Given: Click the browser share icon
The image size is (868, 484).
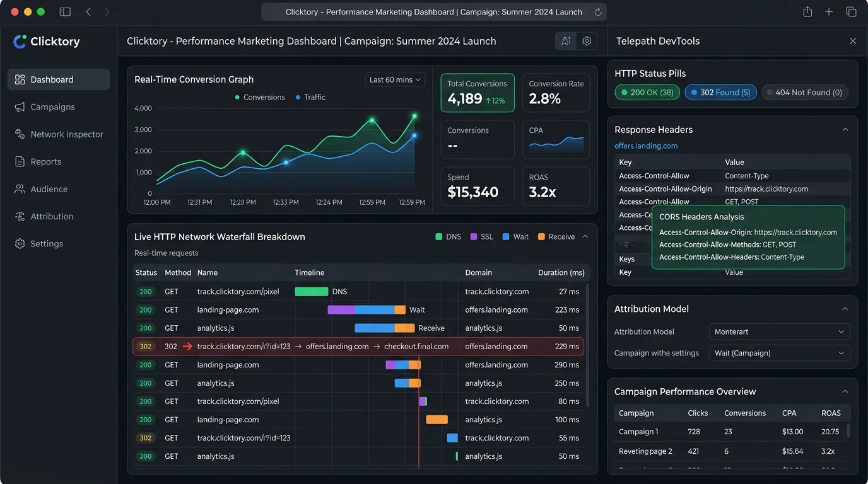Looking at the screenshot, I should [807, 12].
